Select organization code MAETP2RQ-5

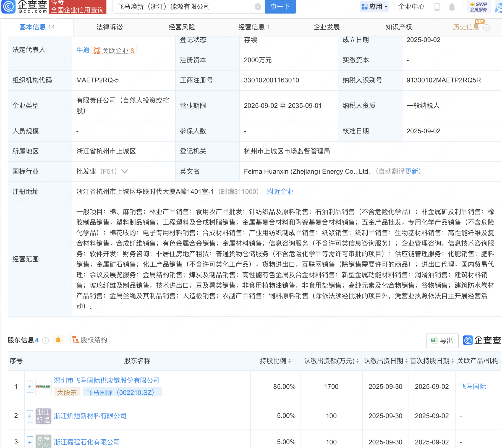click(97, 80)
